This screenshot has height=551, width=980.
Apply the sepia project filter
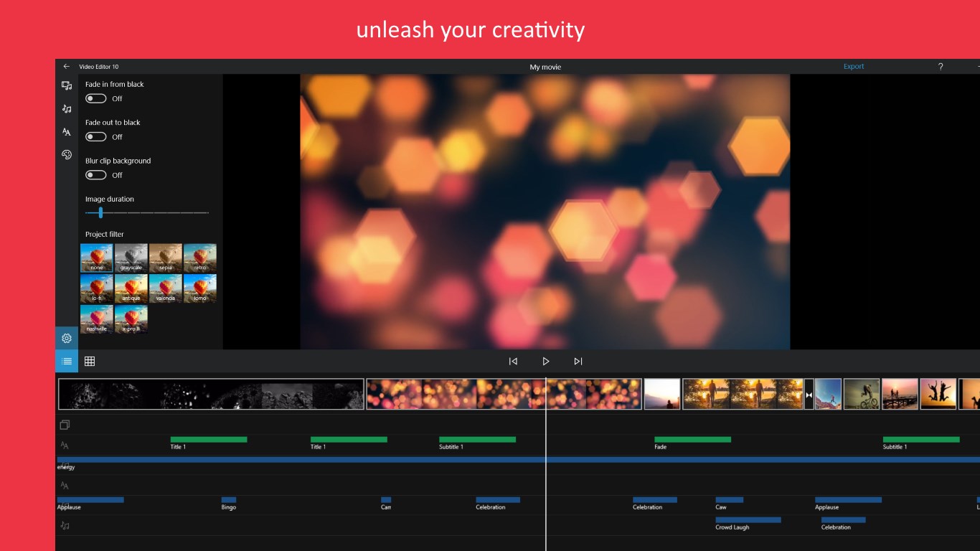click(166, 258)
